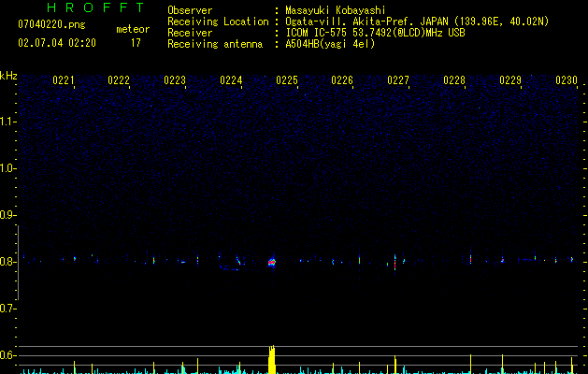The height and width of the screenshot is (374, 588).
Task: Click the kHz axis unit label
Action: tap(8, 76)
